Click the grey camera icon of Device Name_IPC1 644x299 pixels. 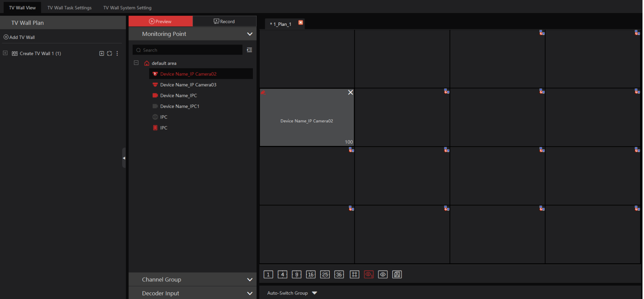(155, 106)
